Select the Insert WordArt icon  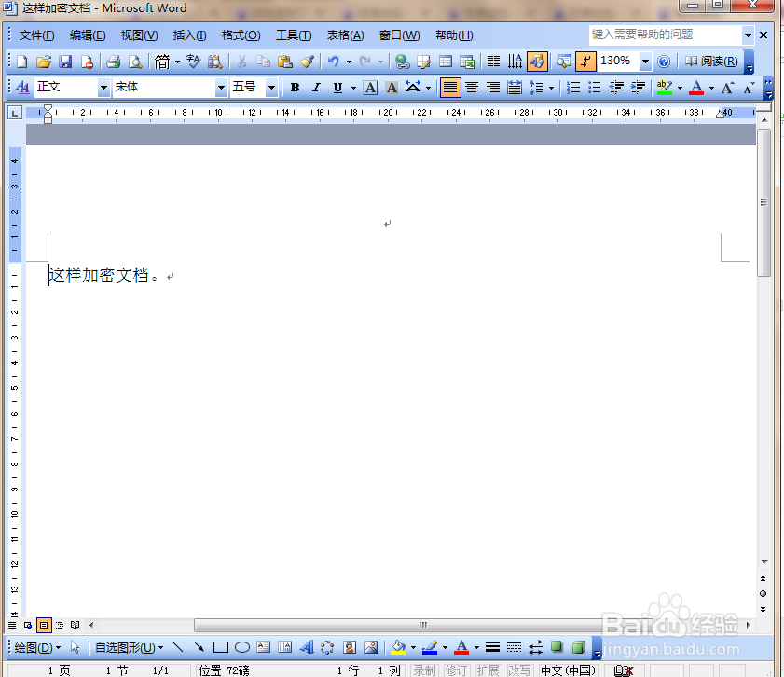(308, 646)
